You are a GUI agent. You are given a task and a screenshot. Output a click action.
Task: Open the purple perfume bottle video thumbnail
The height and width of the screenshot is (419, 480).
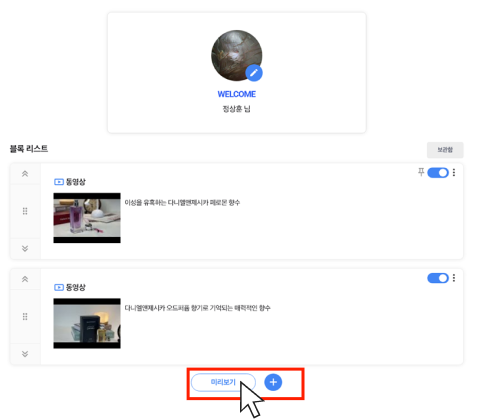pyautogui.click(x=87, y=218)
